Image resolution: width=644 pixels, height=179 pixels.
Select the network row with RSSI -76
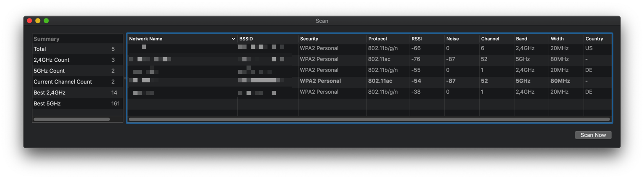point(369,59)
